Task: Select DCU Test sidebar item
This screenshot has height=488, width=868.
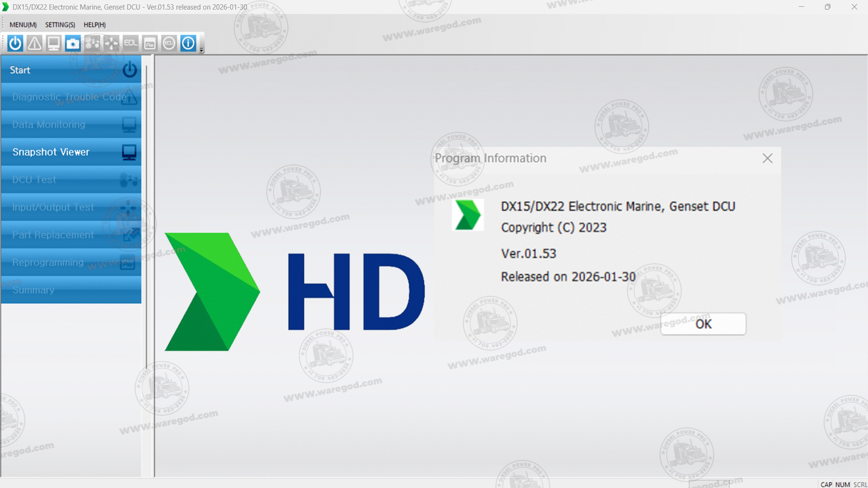Action: tap(71, 180)
